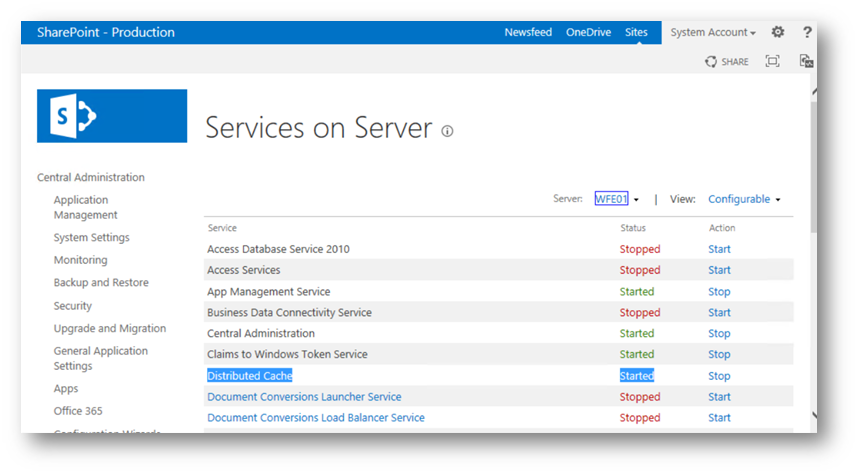This screenshot has height=475, width=859.
Task: Open Application Management in sidebar
Action: point(85,207)
